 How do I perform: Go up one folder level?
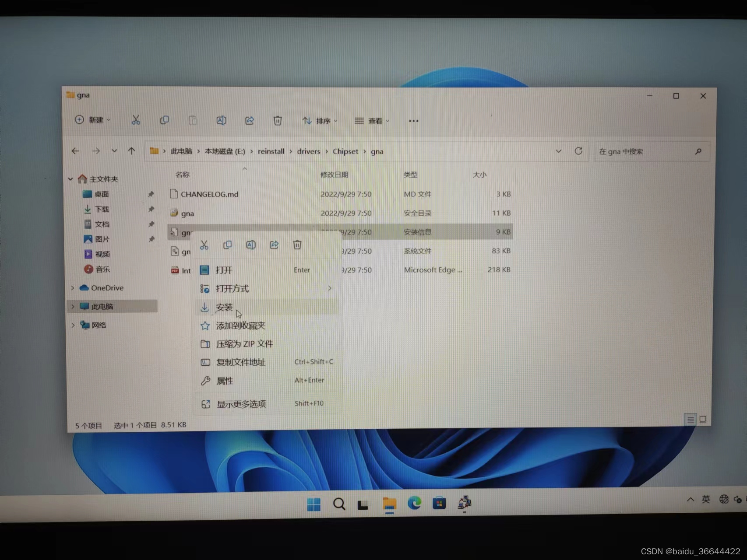(131, 151)
